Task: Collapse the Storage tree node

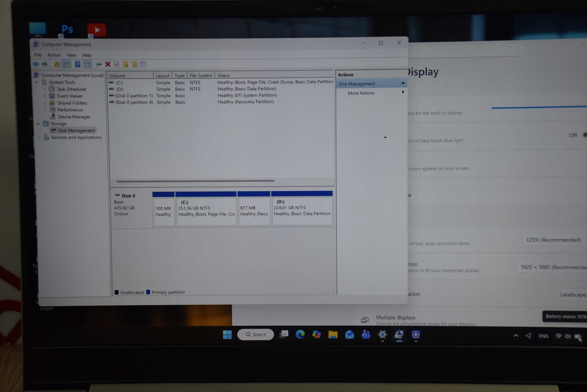Action: tap(38, 124)
